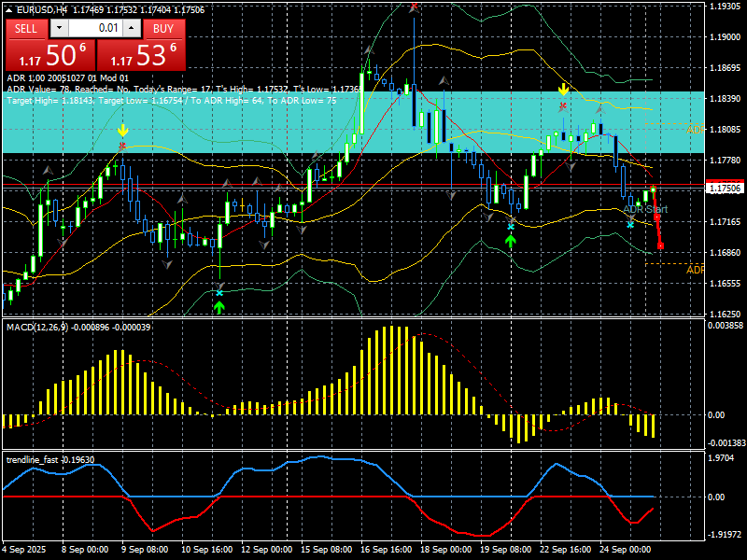Select the cyan cross above the 19 Sep green arrow

511,227
